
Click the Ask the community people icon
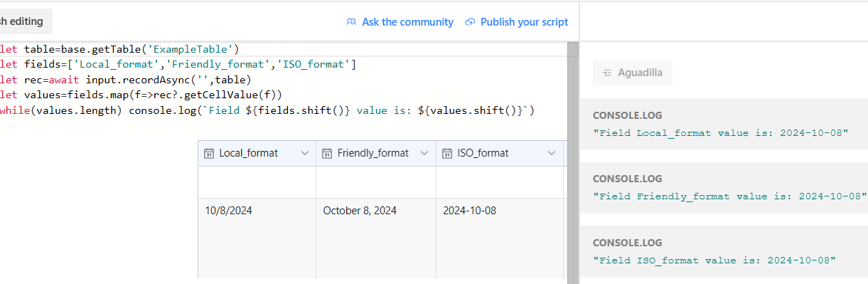351,22
